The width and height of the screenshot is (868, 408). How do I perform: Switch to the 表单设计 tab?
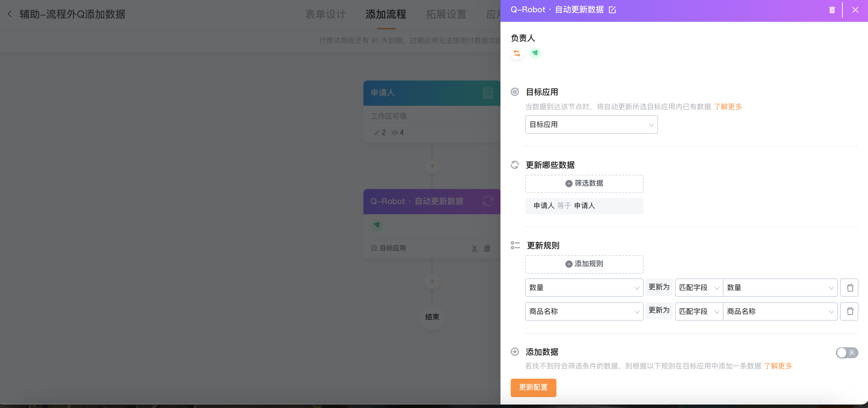(x=326, y=14)
